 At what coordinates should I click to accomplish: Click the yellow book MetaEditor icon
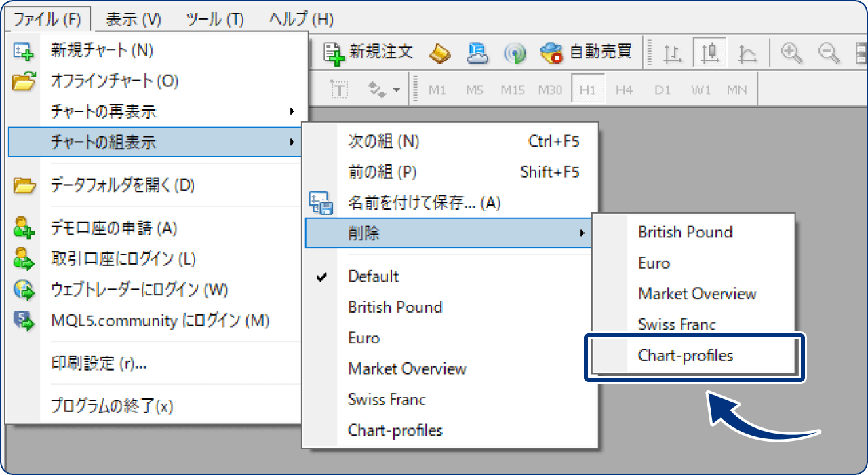click(x=441, y=52)
